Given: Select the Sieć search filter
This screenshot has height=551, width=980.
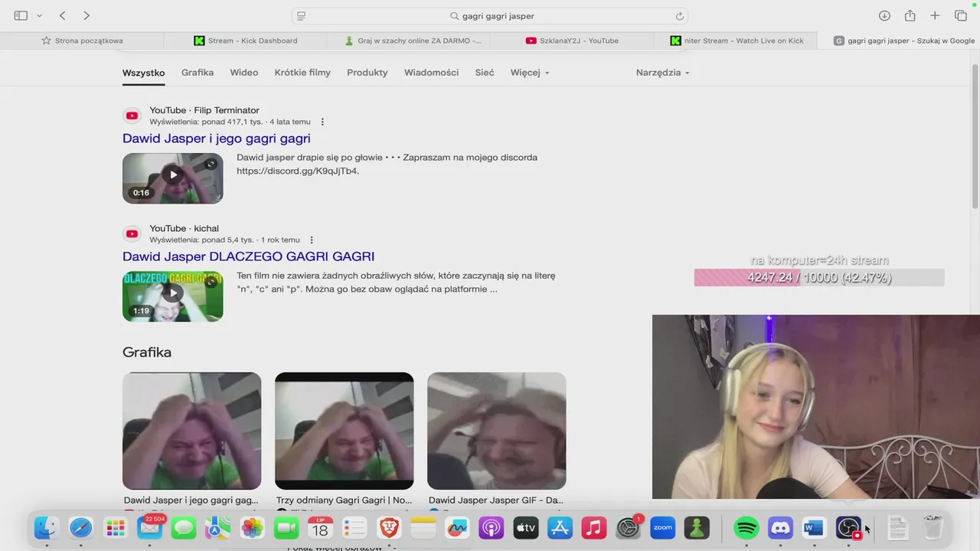Looking at the screenshot, I should 485,73.
